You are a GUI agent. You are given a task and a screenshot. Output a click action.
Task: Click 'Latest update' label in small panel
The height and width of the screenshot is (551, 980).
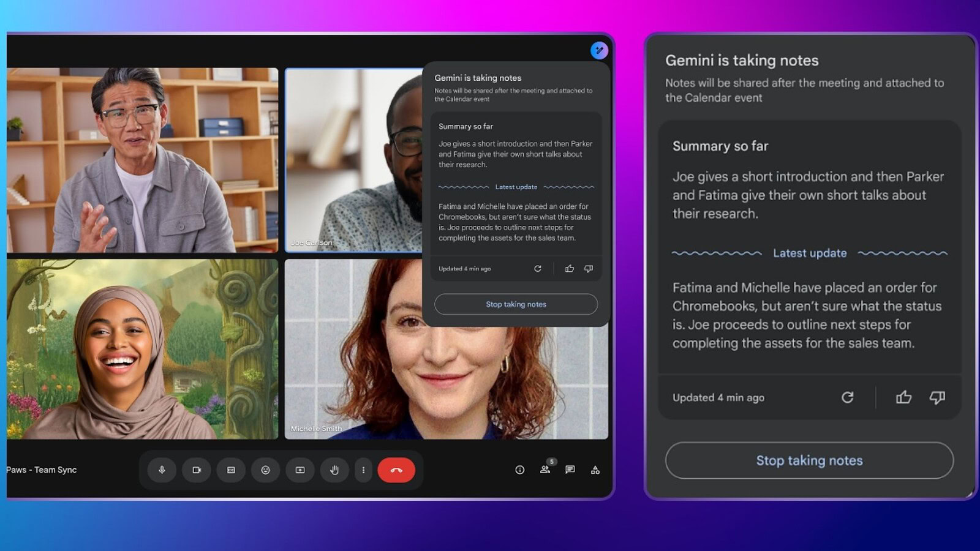click(x=516, y=187)
